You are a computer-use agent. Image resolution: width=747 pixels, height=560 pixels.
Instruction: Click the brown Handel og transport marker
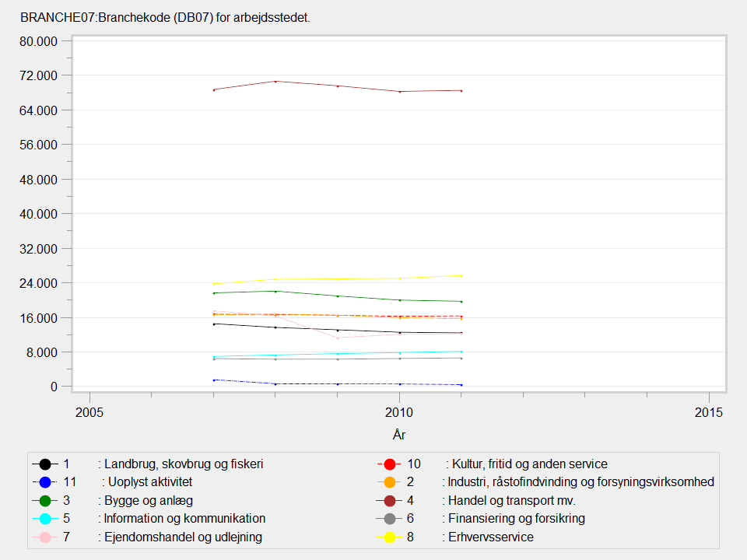click(x=389, y=500)
